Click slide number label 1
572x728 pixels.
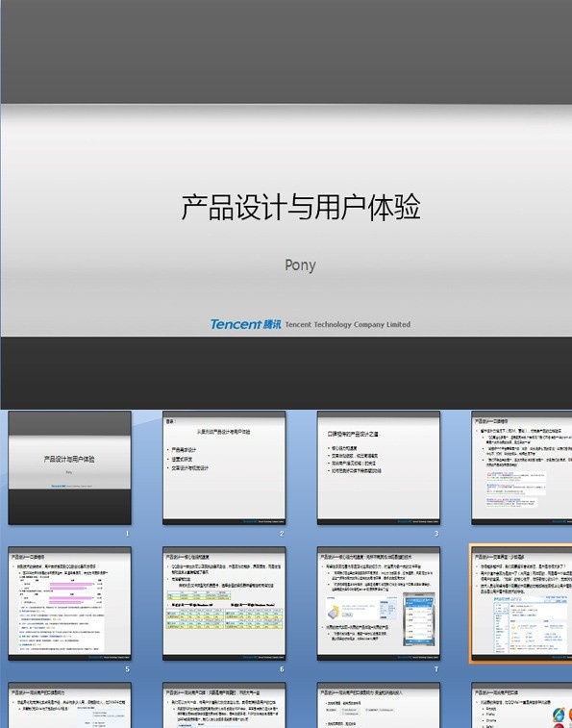coord(127,534)
